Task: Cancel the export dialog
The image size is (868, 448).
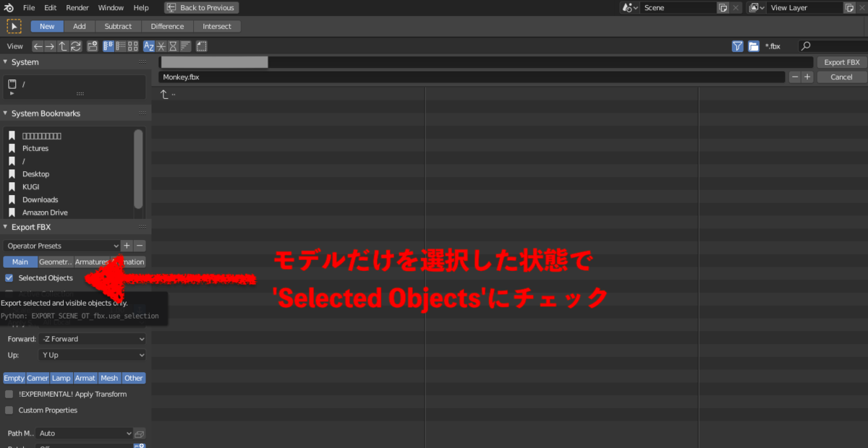Action: [x=841, y=77]
